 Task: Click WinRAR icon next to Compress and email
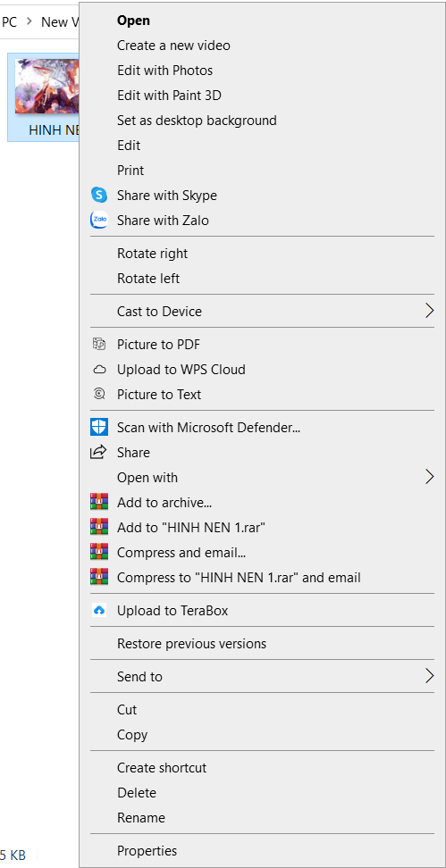(x=98, y=552)
